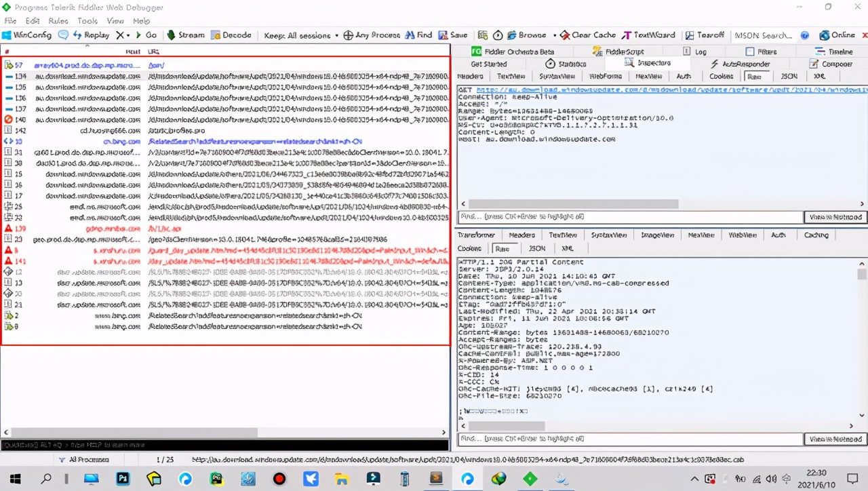Click the Clear Cache button
Screen dimensions: 868x491
[x=589, y=35]
